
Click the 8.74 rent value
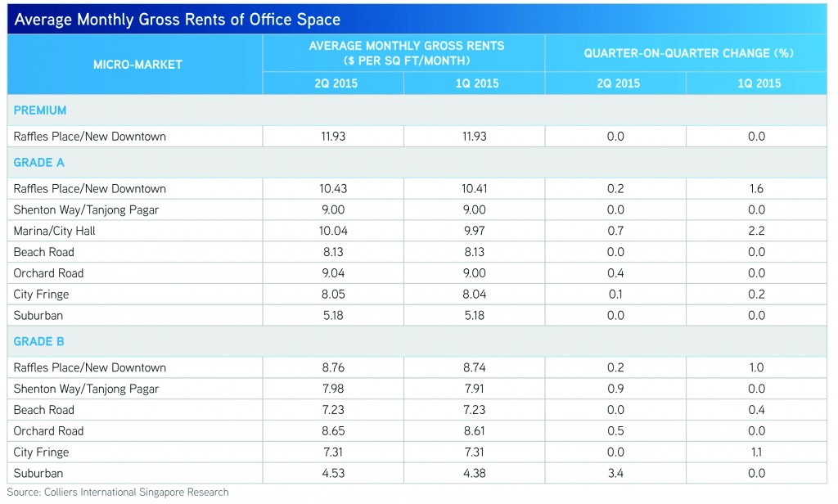coord(475,367)
